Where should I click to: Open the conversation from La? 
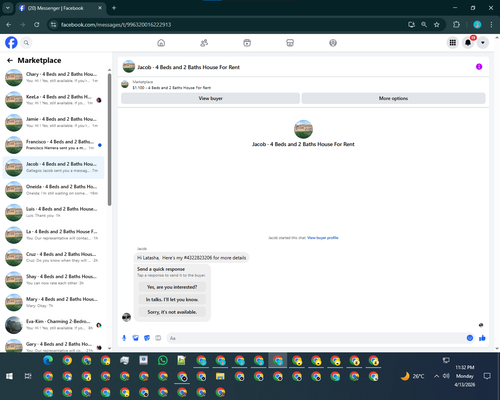click(53, 235)
